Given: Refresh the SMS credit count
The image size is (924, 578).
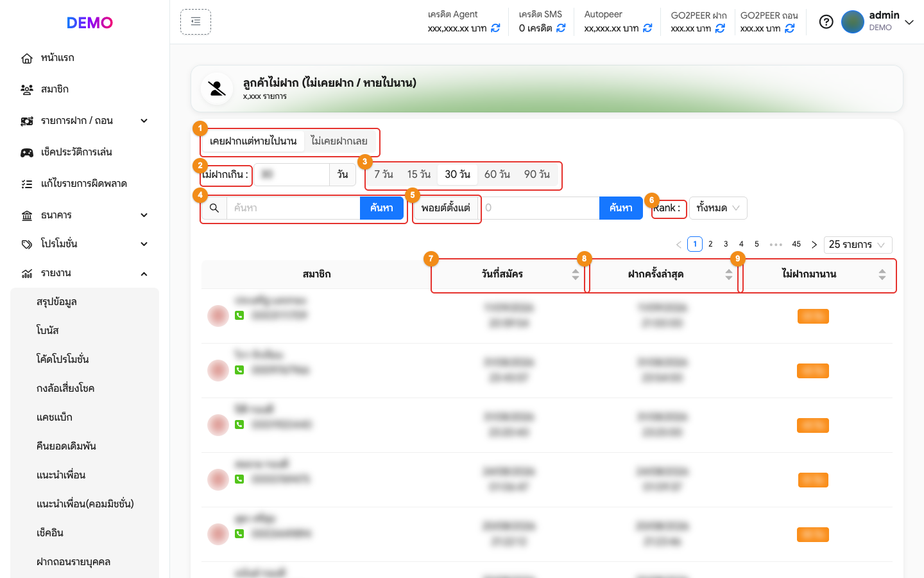Looking at the screenshot, I should click(561, 28).
